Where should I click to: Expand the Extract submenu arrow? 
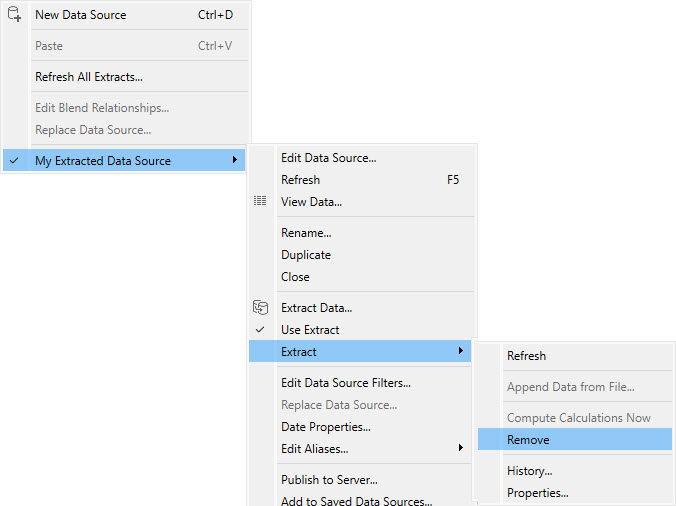pos(460,352)
